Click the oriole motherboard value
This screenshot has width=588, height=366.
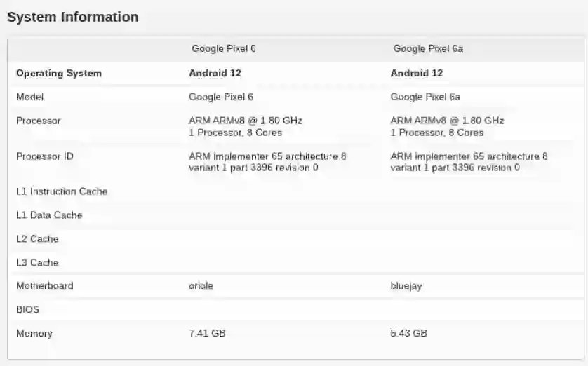click(201, 286)
